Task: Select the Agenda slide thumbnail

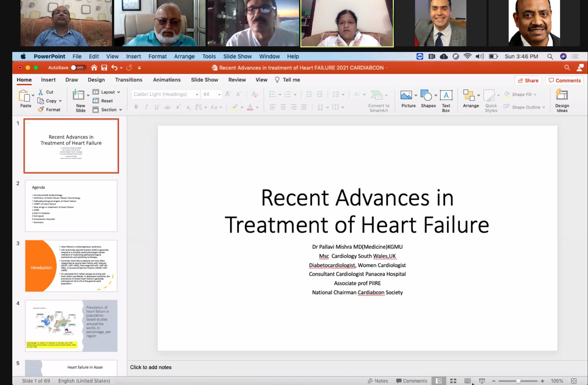Action: tap(71, 206)
